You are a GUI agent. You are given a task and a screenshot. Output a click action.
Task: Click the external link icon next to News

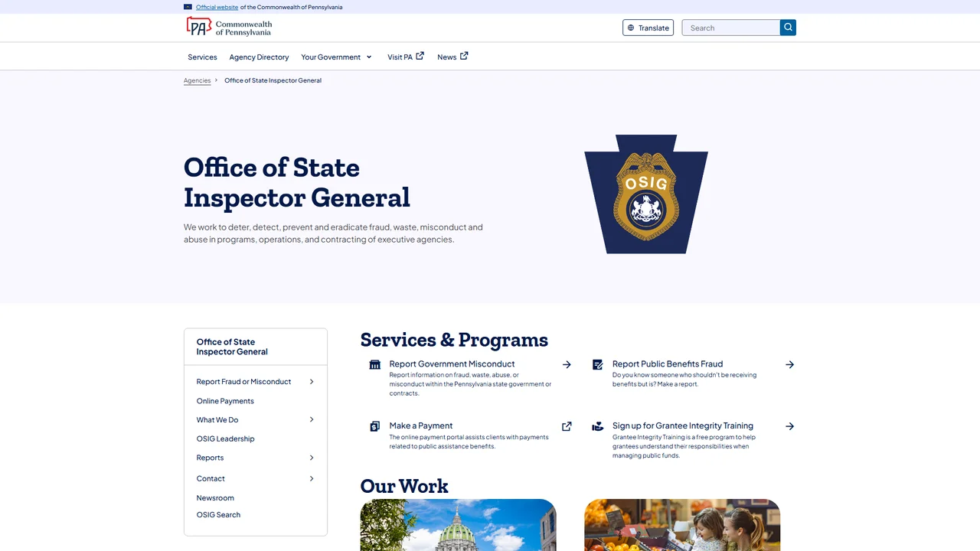[x=464, y=56]
